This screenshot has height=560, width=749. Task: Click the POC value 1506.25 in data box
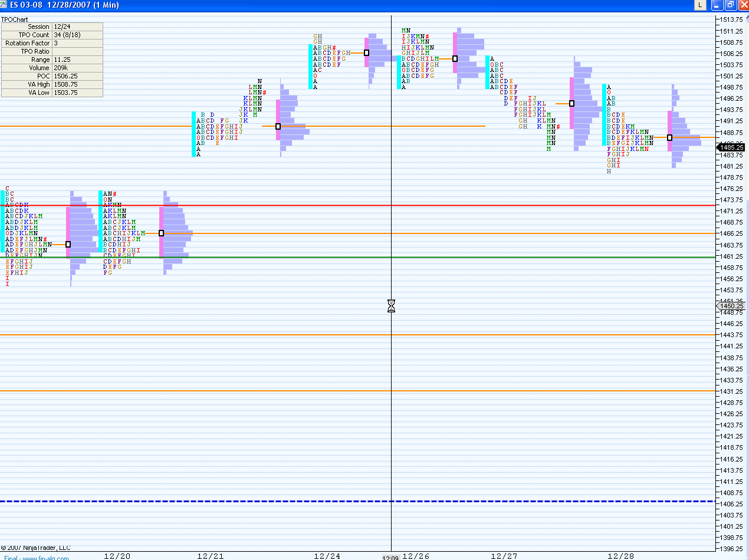pyautogui.click(x=77, y=77)
